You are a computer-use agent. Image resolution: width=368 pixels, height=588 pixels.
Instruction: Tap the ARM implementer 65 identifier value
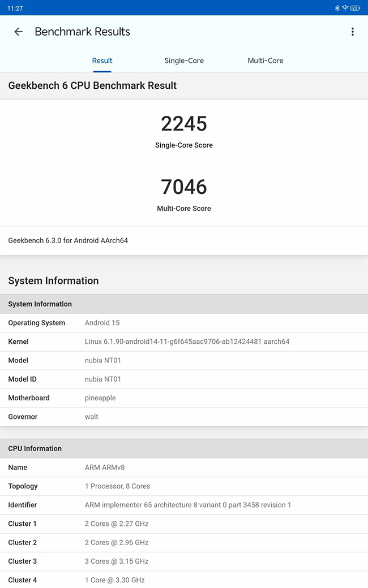coord(188,505)
